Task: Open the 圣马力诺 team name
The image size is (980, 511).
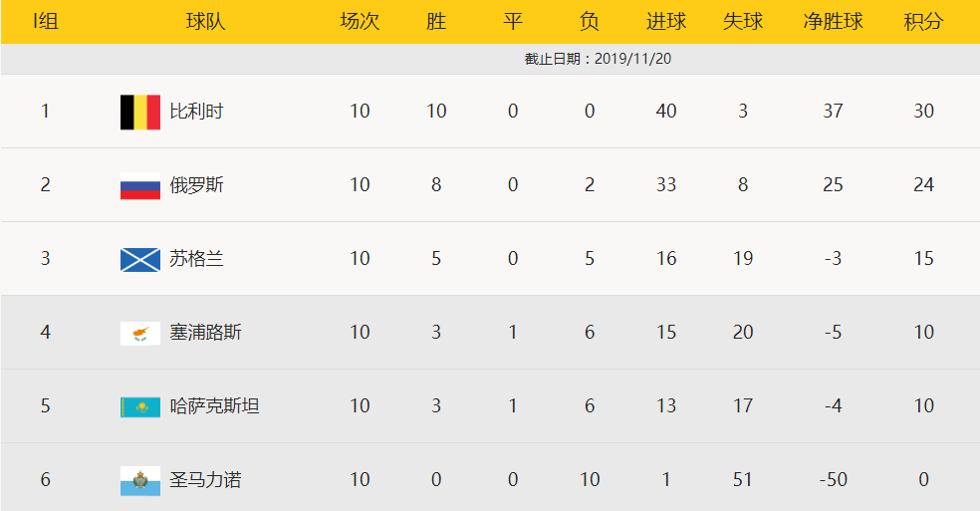Action: (x=205, y=480)
